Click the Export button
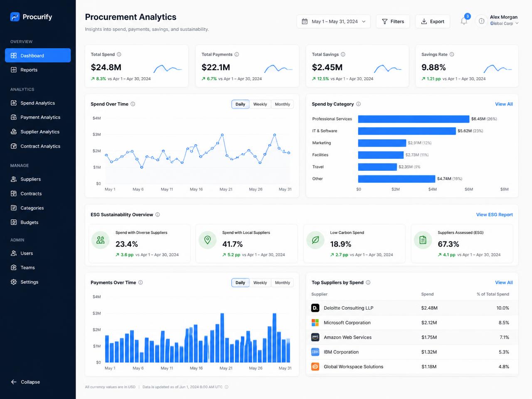Screen dimensions: 532x399 (x=433, y=22)
